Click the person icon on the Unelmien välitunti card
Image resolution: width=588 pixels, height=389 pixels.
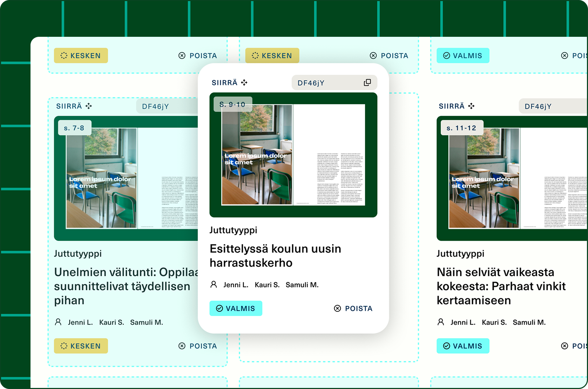pos(58,322)
